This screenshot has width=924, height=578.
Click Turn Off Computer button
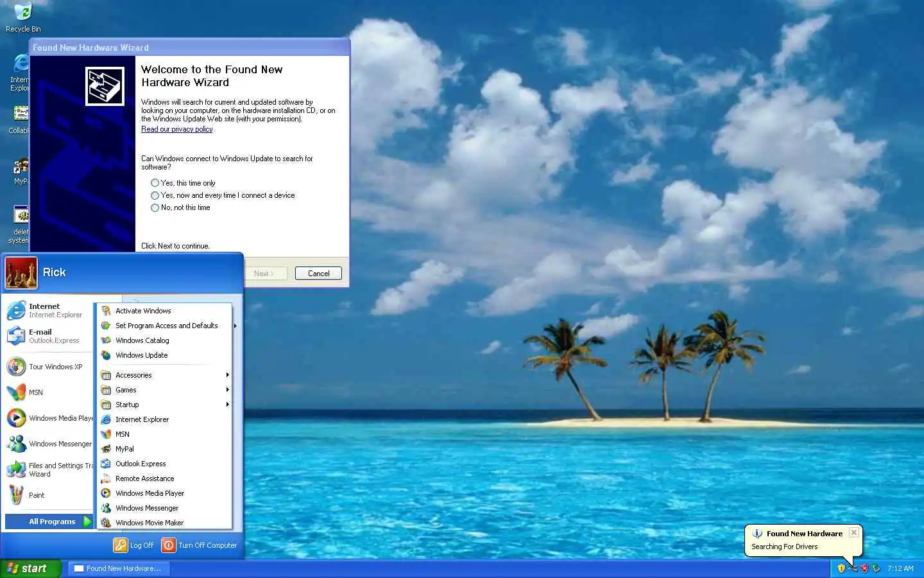(200, 545)
